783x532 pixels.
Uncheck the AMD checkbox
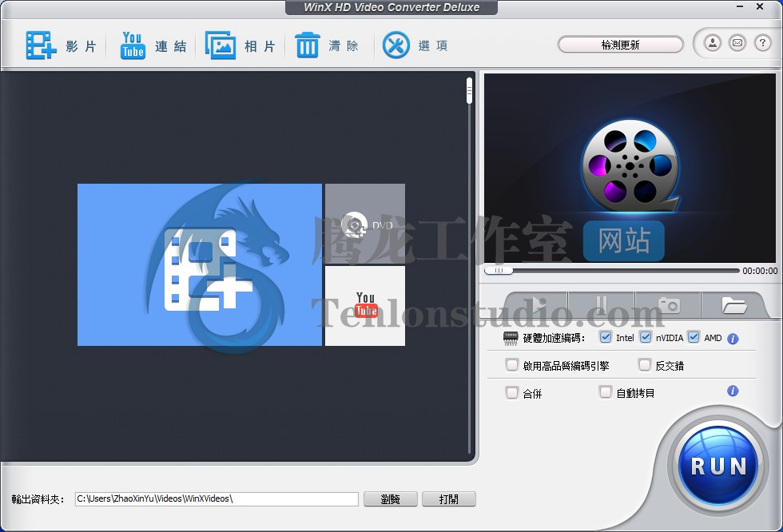click(x=694, y=337)
